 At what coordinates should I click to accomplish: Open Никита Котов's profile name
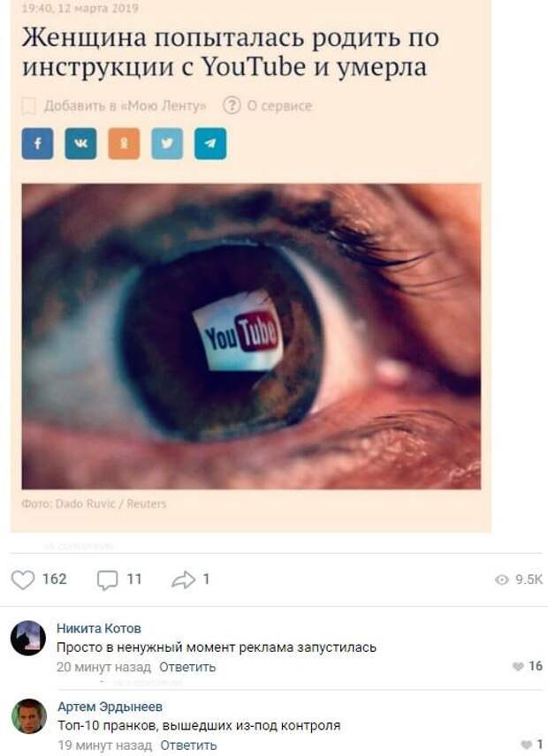pyautogui.click(x=99, y=628)
